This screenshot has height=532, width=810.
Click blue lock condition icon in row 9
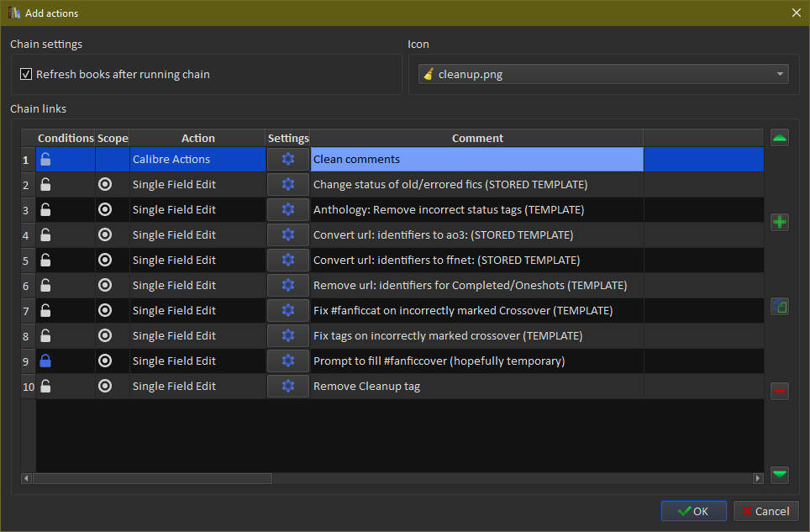click(x=46, y=361)
